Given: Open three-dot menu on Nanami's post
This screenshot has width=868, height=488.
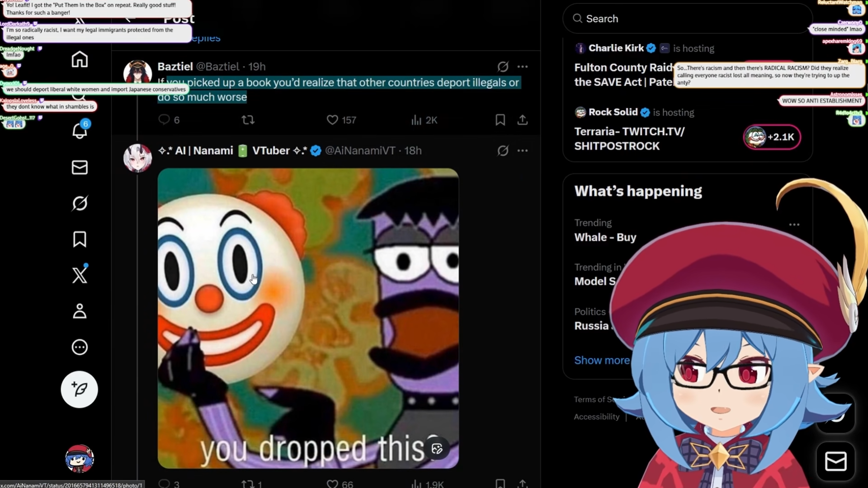Looking at the screenshot, I should pyautogui.click(x=523, y=150).
